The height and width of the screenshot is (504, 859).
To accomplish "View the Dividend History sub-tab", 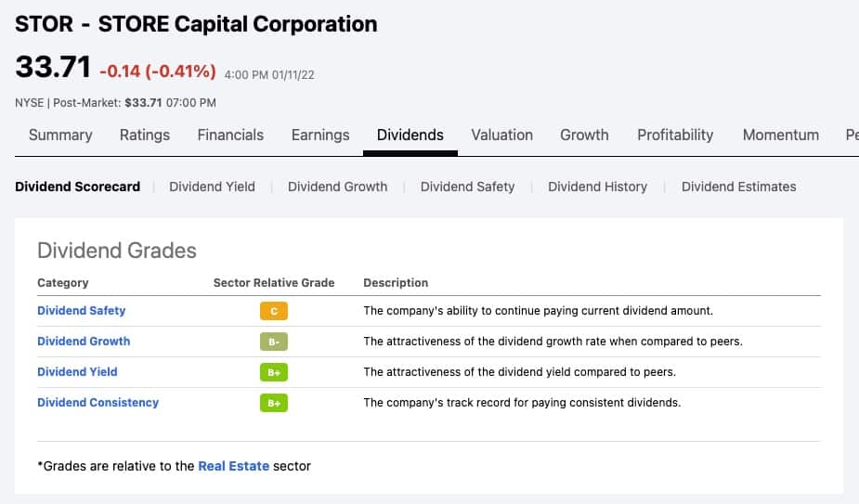I will coord(597,187).
